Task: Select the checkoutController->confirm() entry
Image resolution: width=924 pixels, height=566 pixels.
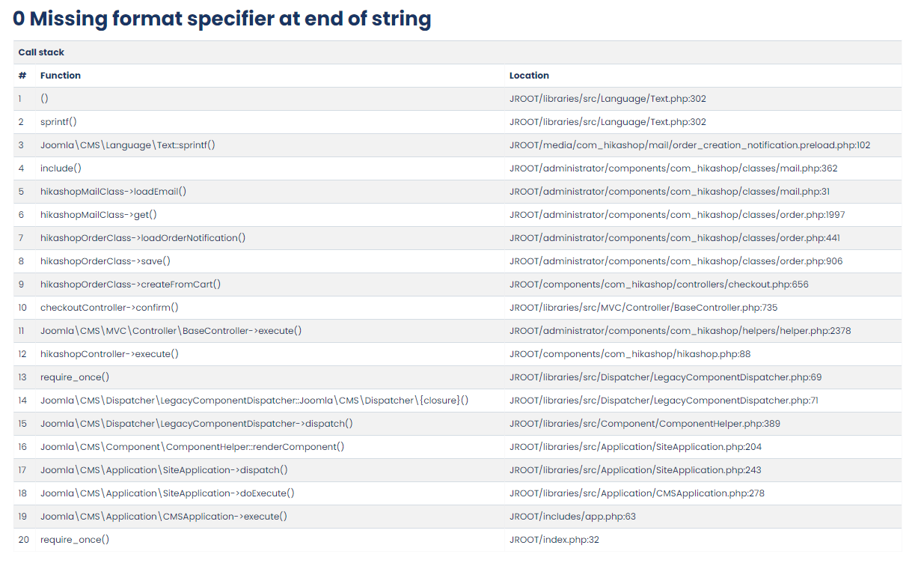Action: tap(109, 308)
